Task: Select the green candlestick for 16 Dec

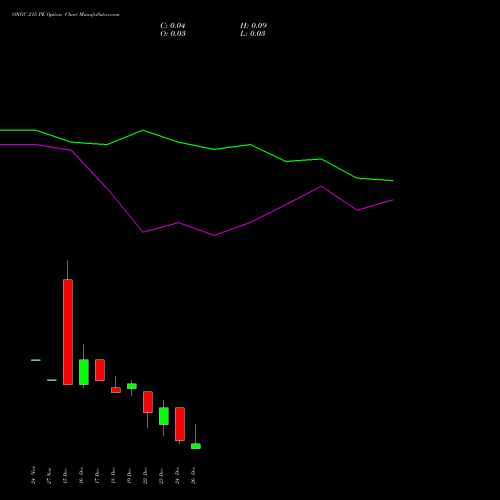Action: [84, 372]
